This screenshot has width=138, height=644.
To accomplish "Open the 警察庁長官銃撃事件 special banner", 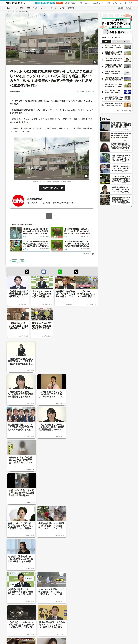I will point(45,3).
